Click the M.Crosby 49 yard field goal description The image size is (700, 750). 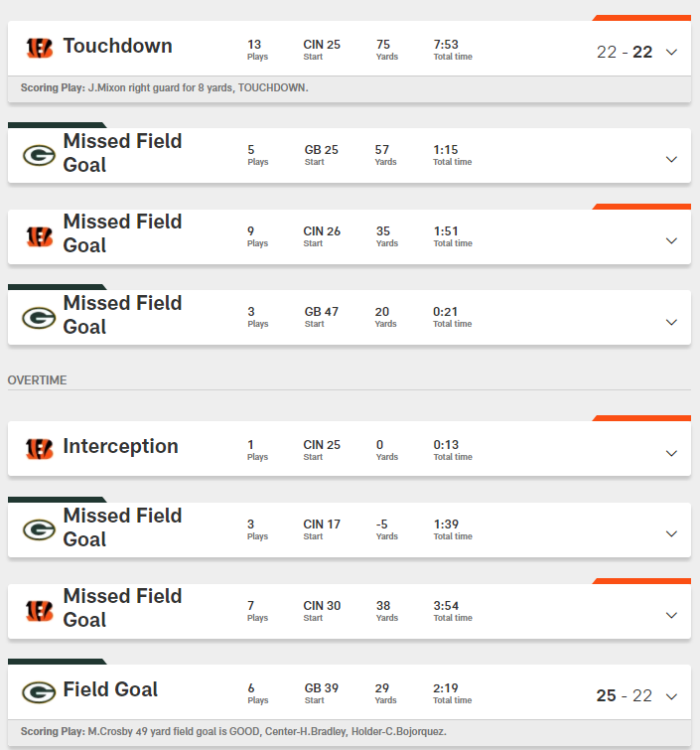pyautogui.click(x=233, y=732)
